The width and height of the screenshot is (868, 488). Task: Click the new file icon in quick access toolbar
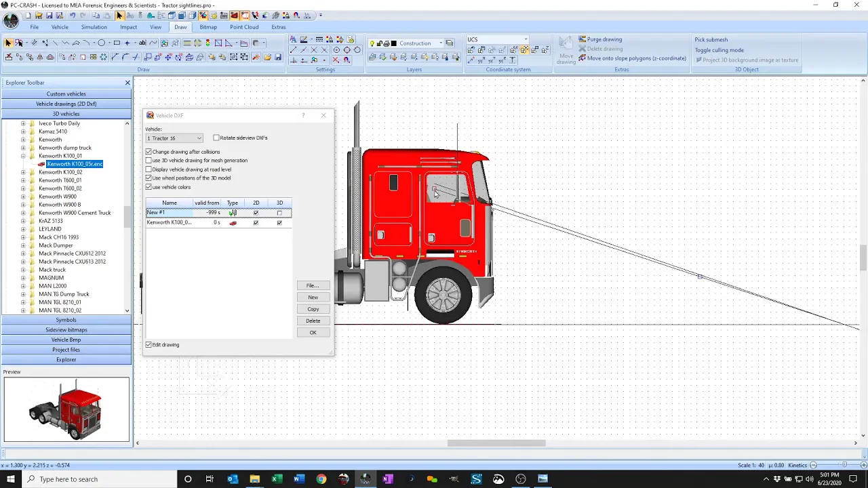[29, 15]
